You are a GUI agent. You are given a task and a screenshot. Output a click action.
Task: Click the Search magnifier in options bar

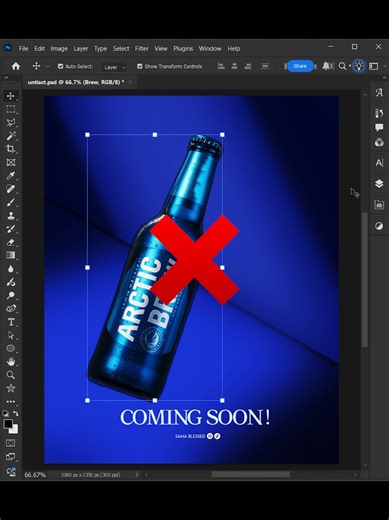[342, 66]
